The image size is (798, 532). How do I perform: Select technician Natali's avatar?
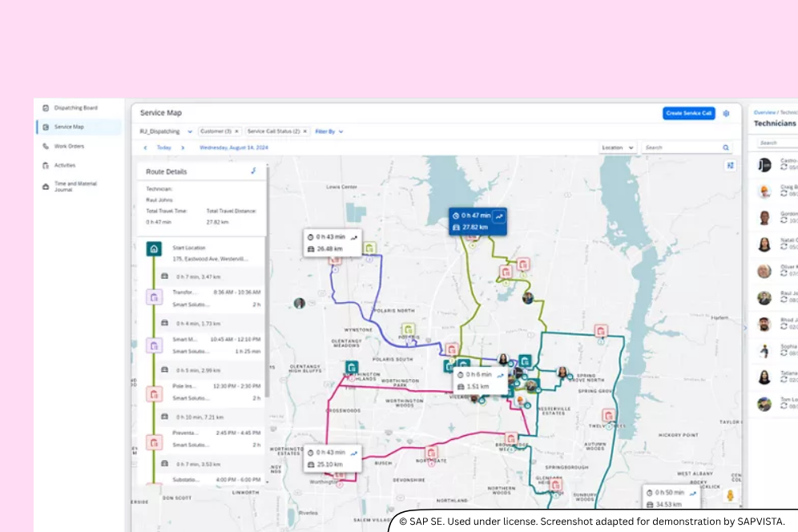pyautogui.click(x=764, y=244)
